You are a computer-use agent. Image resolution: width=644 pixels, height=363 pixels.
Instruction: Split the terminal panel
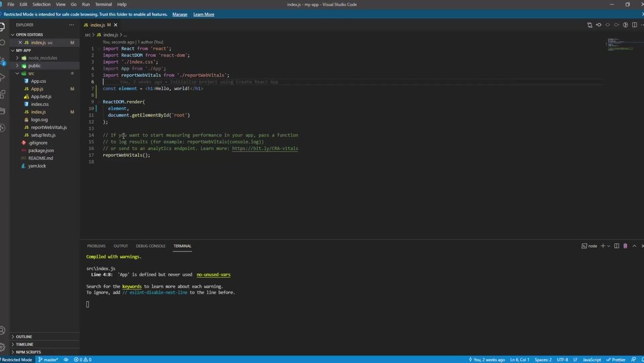617,246
